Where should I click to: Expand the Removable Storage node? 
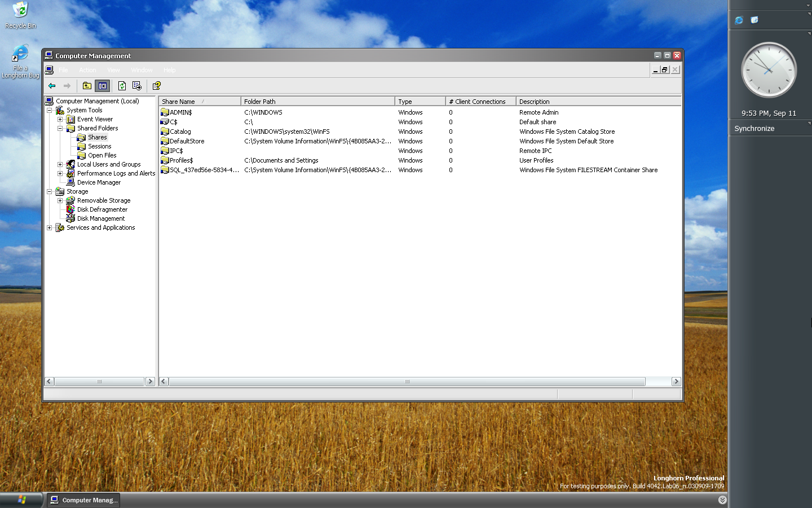[x=60, y=200]
